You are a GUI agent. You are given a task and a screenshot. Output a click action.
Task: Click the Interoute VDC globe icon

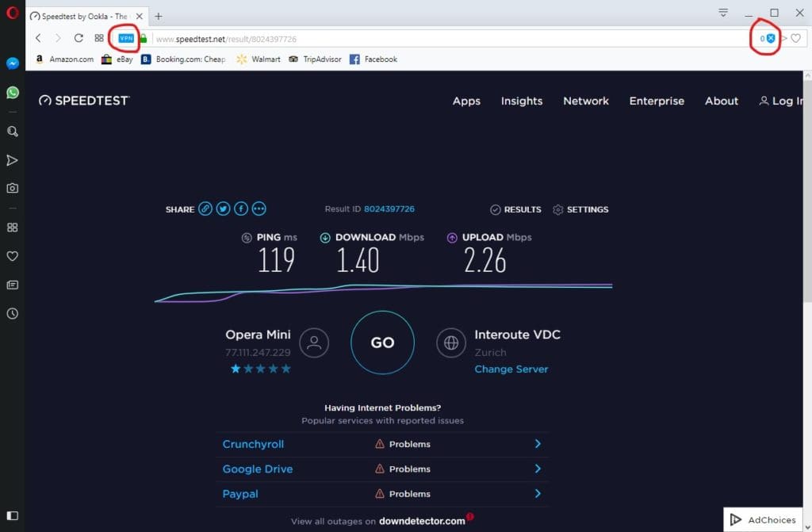click(451, 343)
